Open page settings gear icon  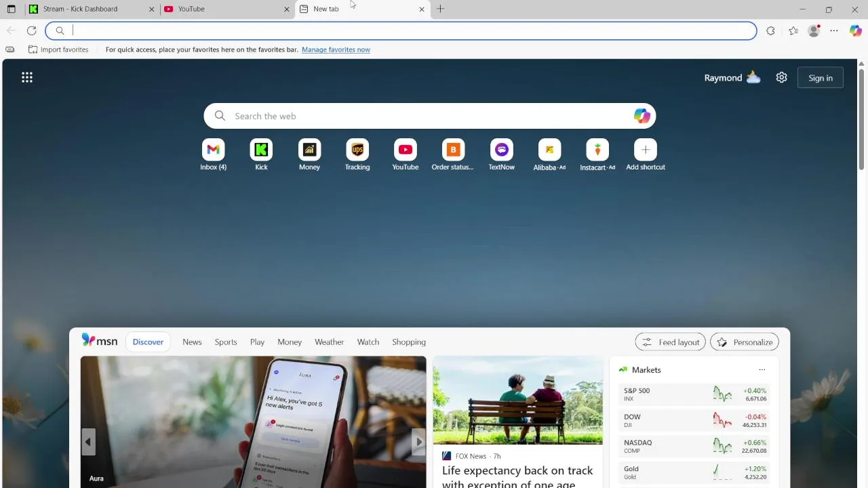coord(781,78)
